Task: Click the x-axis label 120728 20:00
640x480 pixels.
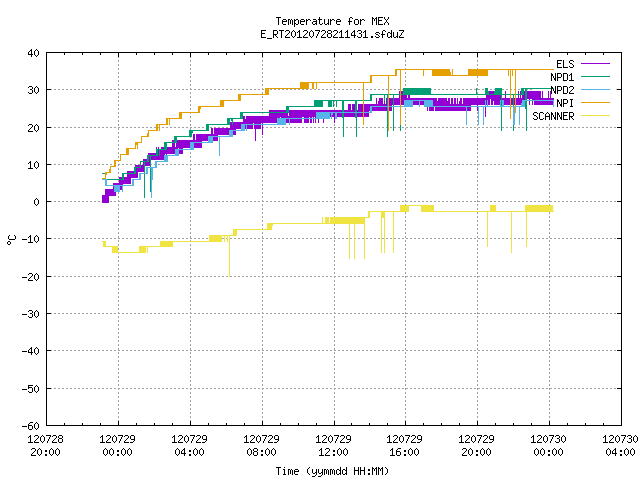Action: 45,446
